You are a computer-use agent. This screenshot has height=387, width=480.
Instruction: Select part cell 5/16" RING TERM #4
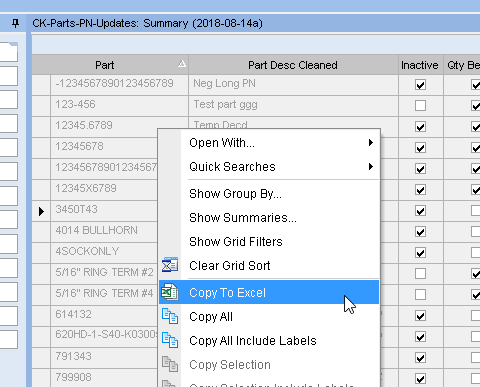tap(104, 295)
